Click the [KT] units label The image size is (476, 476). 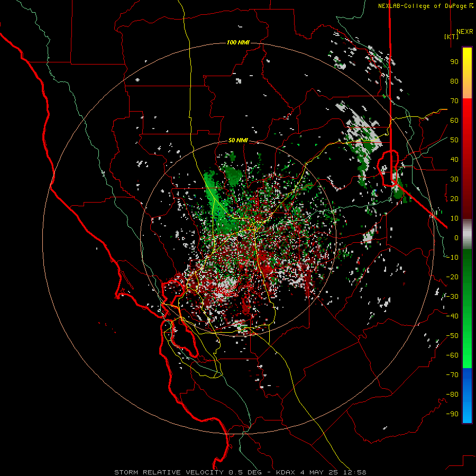[x=452, y=36]
